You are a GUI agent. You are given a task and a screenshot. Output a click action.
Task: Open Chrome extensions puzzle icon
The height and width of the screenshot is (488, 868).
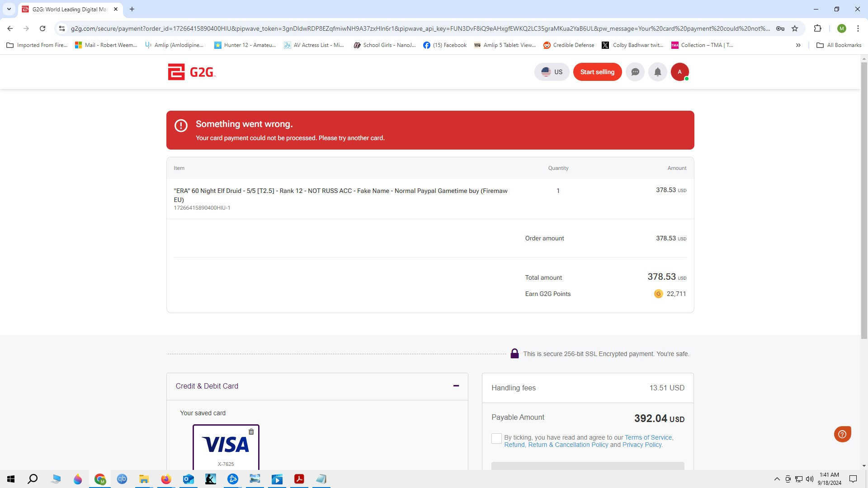click(x=817, y=28)
